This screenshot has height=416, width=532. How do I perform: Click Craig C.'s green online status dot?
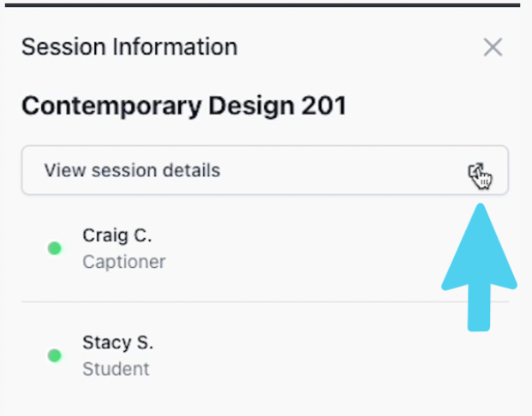(x=55, y=248)
